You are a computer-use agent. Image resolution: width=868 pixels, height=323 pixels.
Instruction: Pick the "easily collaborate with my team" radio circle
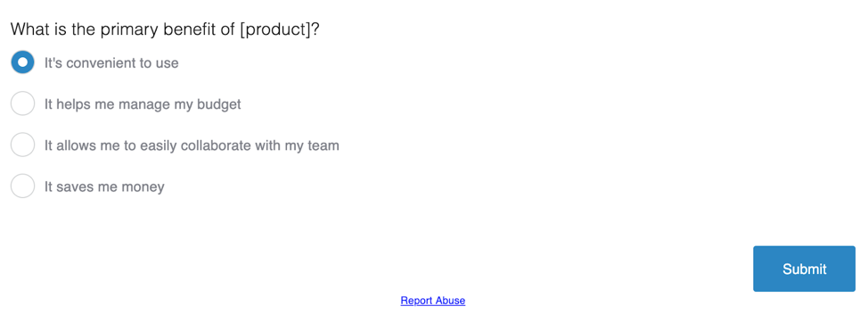point(22,145)
